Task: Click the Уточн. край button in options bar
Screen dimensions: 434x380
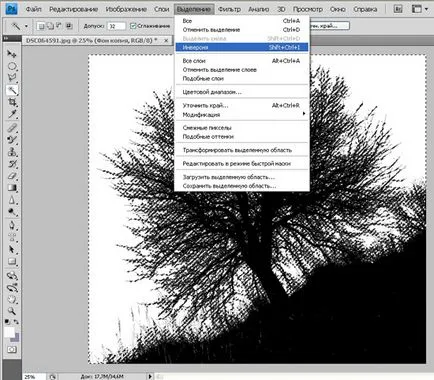Action: click(x=329, y=26)
